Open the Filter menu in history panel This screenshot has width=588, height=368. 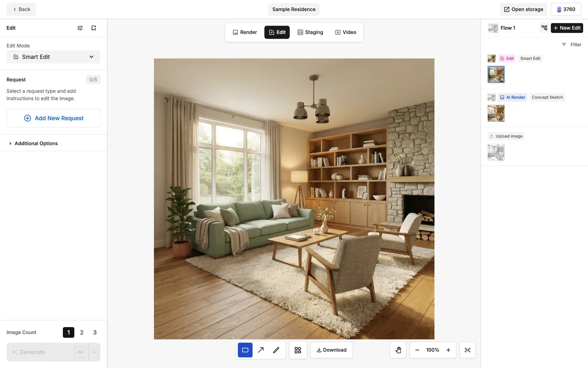click(571, 45)
